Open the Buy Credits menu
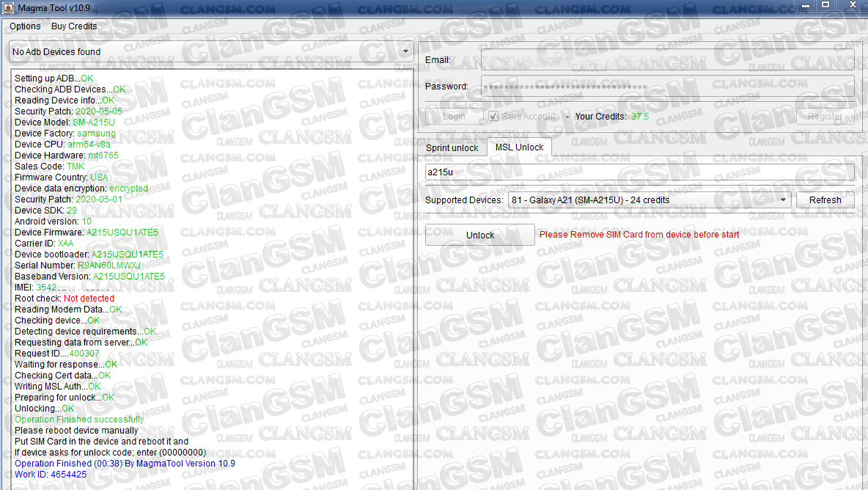 (74, 26)
